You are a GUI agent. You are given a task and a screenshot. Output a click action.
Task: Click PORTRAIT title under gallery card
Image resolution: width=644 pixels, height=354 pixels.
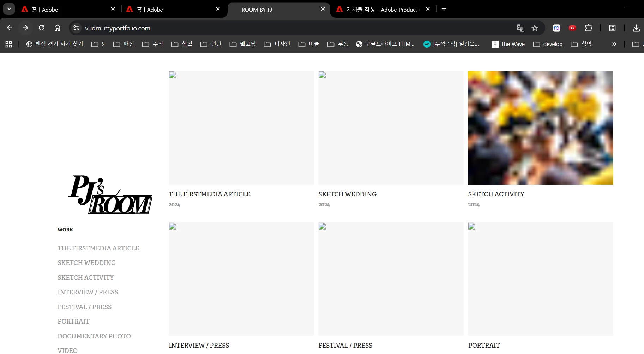tap(484, 345)
